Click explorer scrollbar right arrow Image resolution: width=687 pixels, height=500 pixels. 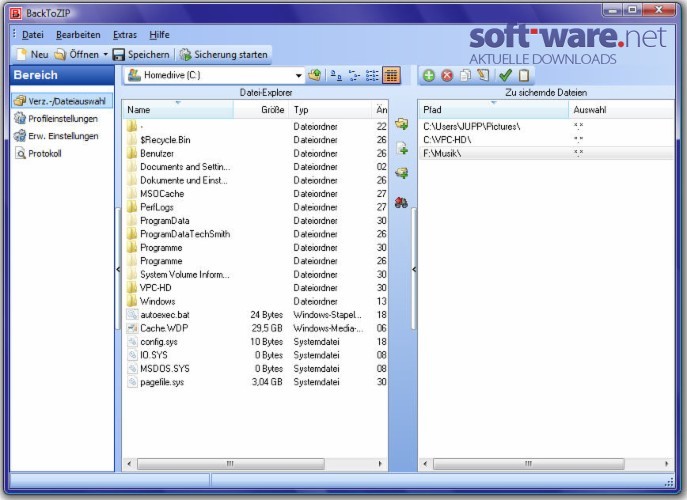(x=380, y=464)
